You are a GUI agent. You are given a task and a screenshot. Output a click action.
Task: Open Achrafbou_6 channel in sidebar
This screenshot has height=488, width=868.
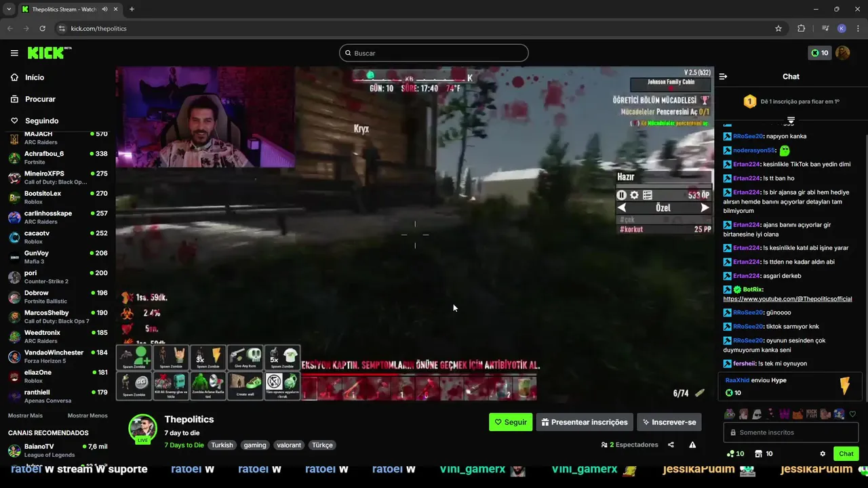click(58, 158)
